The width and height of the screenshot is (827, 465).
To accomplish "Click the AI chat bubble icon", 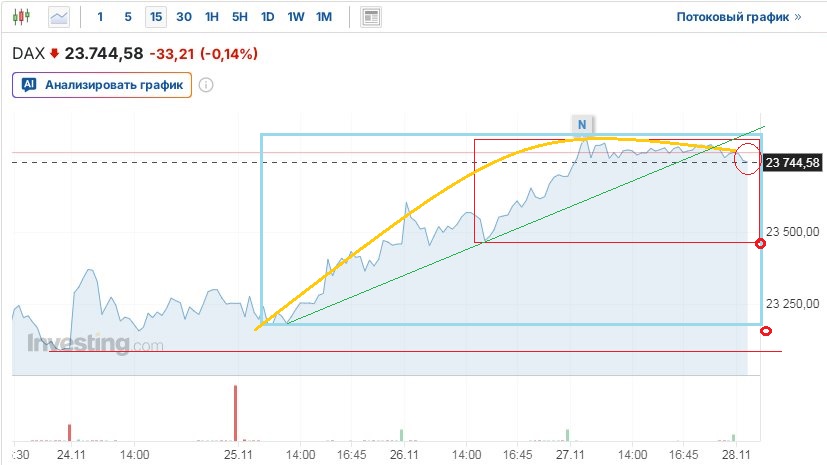I will tap(29, 85).
